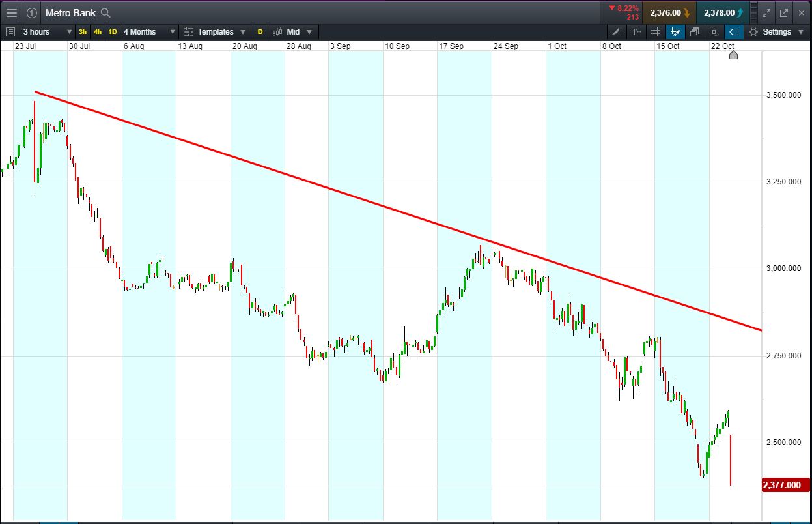Select the 1D quick interval button
812x524 pixels.
[113, 31]
